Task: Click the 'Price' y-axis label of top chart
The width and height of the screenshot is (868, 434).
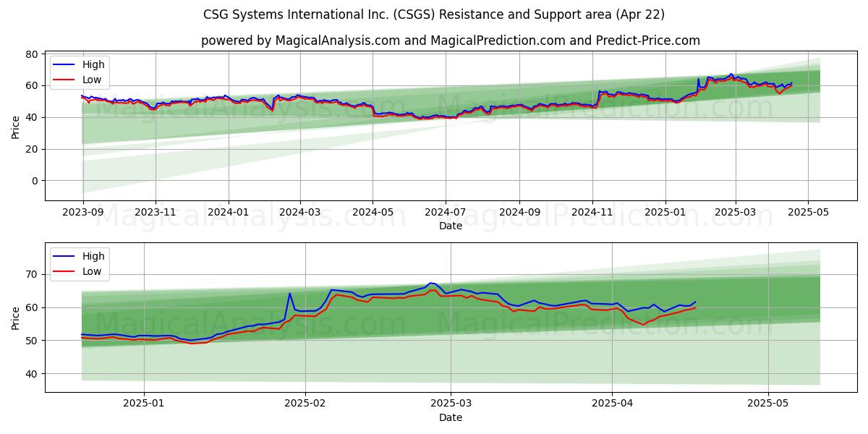Action: coord(16,126)
